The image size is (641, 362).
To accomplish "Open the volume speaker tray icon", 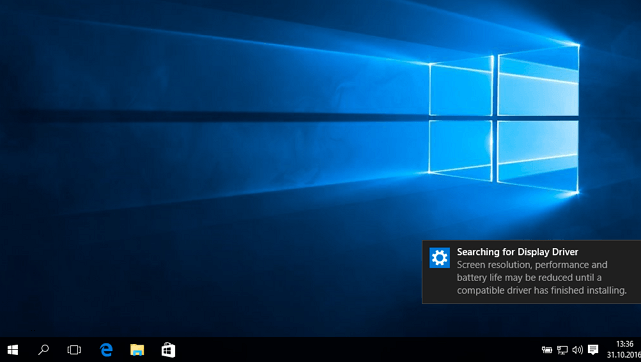I will pos(577,350).
